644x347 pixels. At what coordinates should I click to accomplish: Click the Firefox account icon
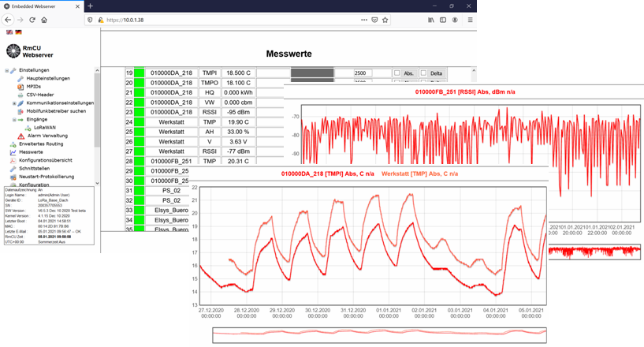(455, 20)
